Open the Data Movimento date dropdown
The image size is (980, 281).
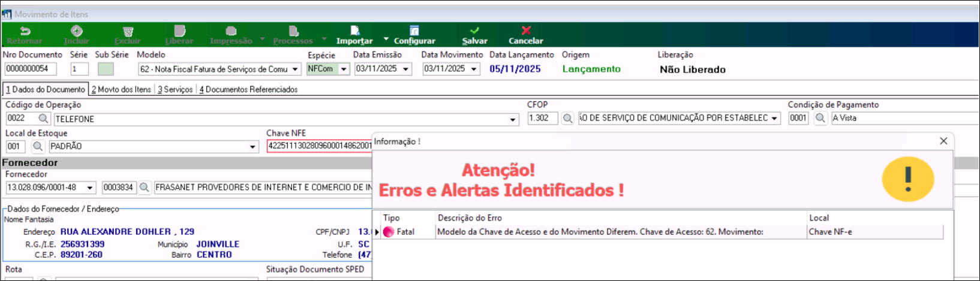(474, 70)
